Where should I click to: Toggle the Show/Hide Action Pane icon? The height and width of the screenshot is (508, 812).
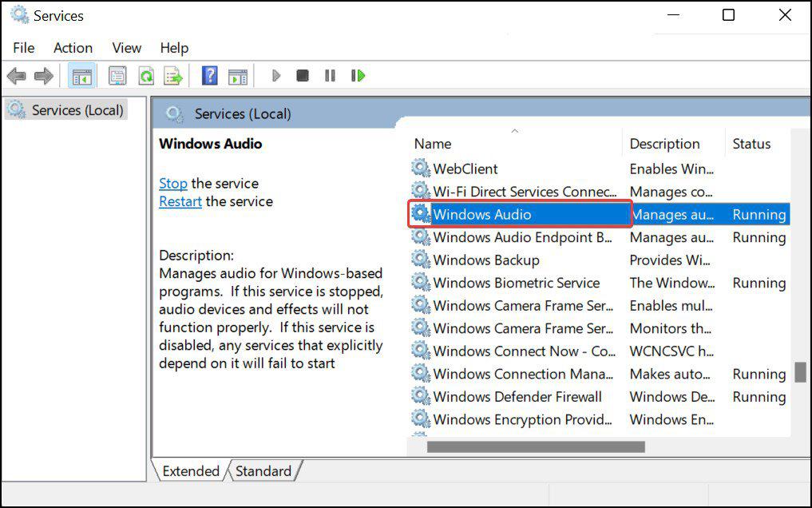click(238, 77)
